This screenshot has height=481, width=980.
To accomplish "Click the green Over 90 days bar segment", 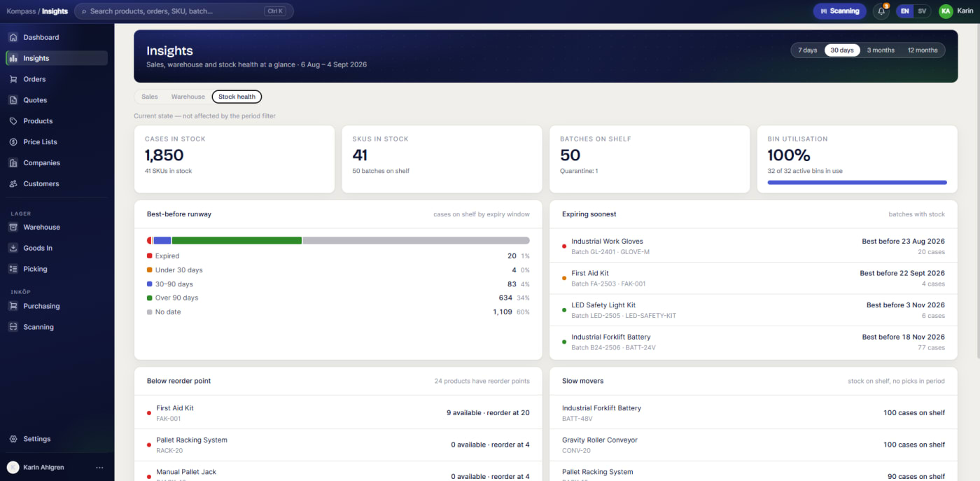I will click(x=237, y=240).
